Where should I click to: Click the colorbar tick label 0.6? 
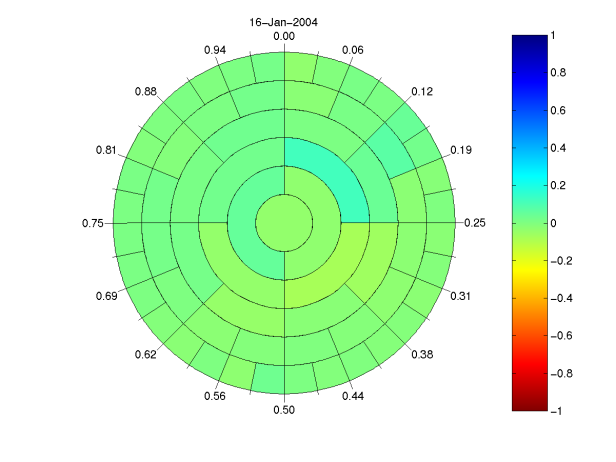pos(558,110)
